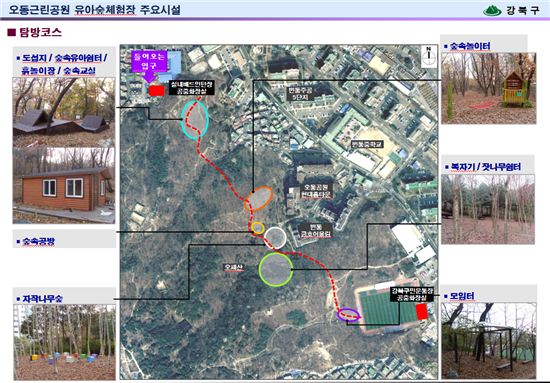This screenshot has width=550, height=383.
Task: Click the '오동공원 현대홈타운' map label
Action: click(317, 190)
